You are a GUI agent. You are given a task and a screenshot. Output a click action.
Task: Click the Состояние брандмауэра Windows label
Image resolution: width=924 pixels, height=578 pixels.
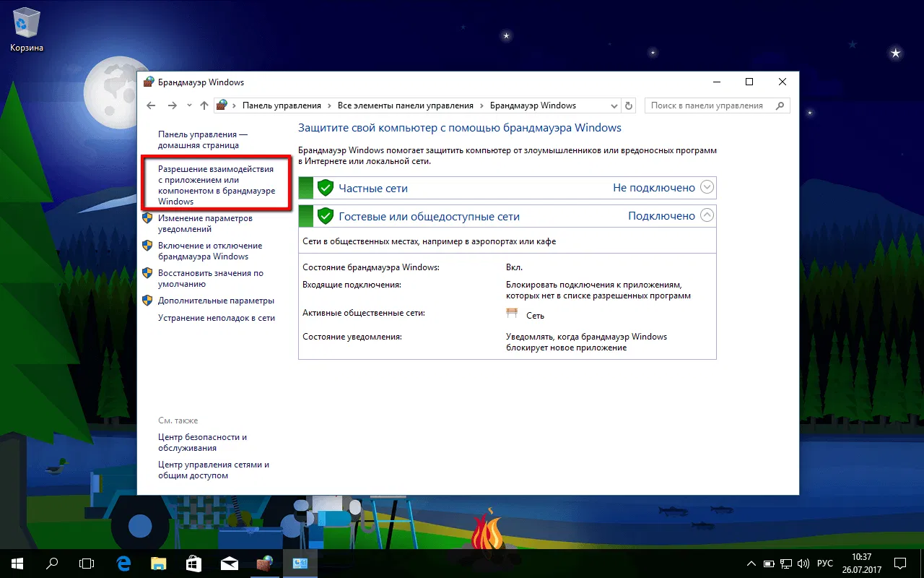coord(371,267)
